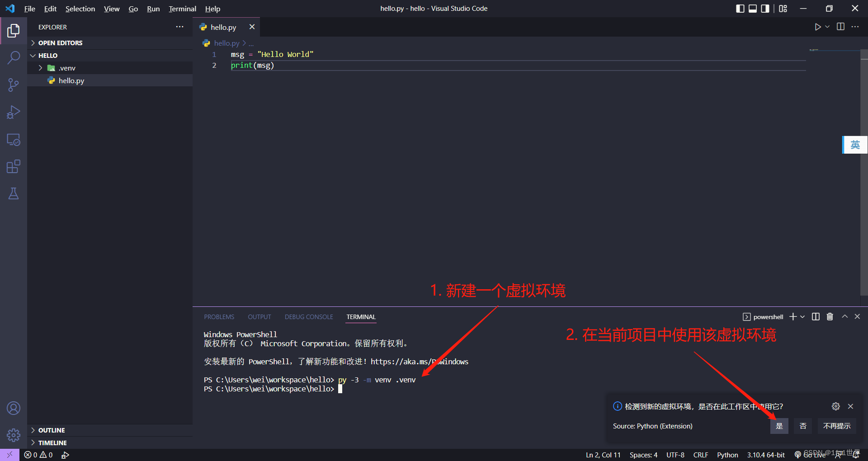Open the File menu

[30, 9]
